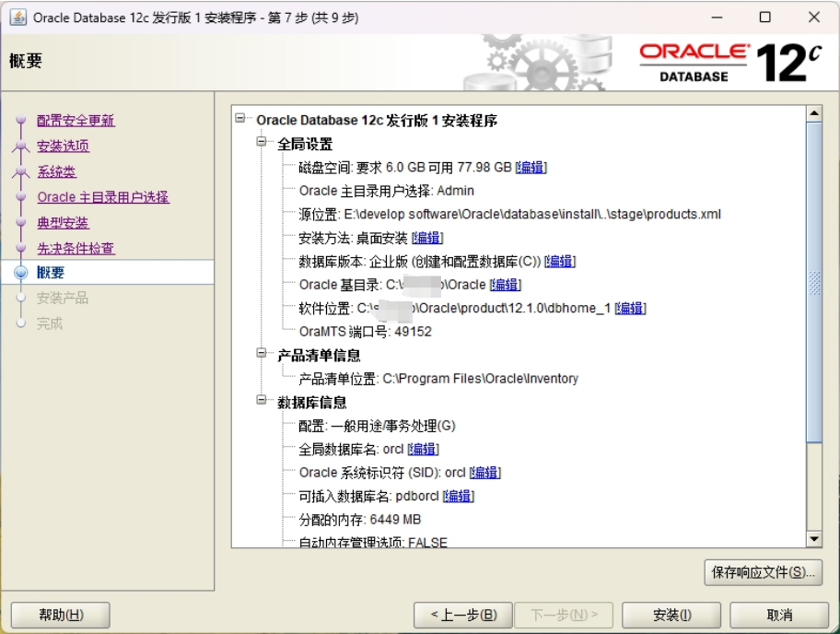This screenshot has width=840, height=634.
Task: Collapse the Oracle Database 12c root tree node
Action: [240, 120]
